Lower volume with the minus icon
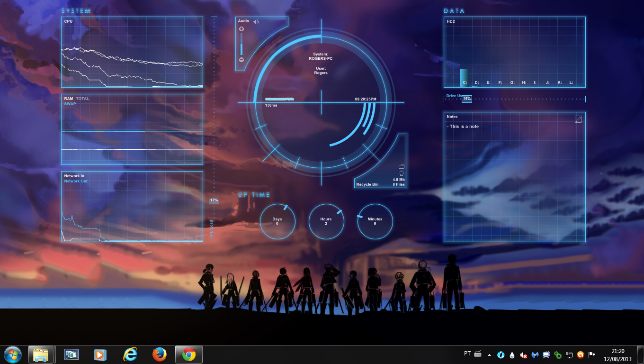 241,60
